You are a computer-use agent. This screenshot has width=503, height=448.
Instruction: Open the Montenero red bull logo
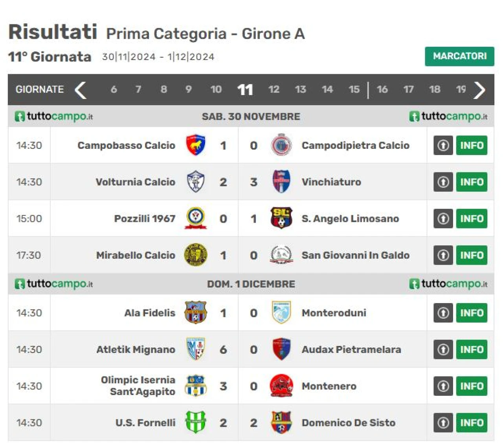point(281,386)
